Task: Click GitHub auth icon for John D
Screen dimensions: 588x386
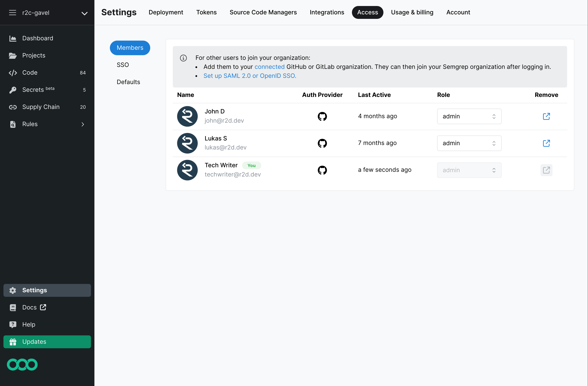Action: click(322, 116)
